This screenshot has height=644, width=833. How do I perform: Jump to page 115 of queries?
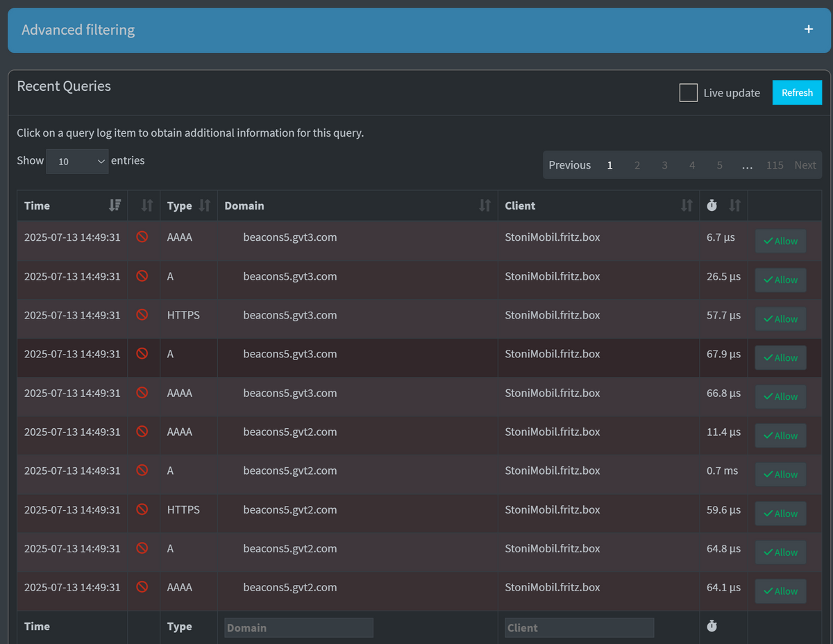(x=775, y=165)
